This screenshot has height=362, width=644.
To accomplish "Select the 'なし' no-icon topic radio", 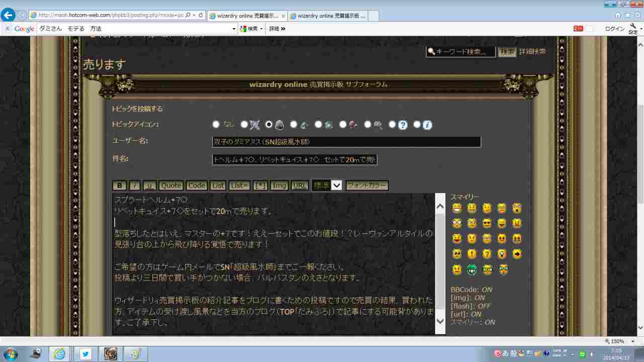I will point(216,124).
